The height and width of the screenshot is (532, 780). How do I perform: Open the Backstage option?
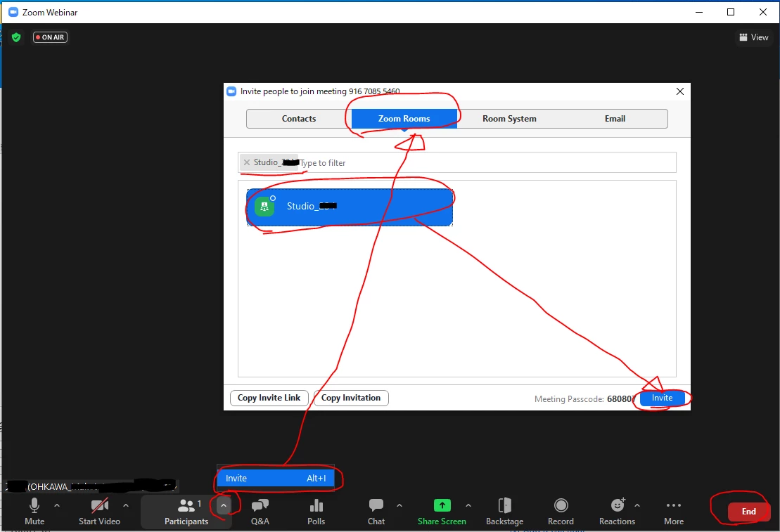tap(504, 511)
